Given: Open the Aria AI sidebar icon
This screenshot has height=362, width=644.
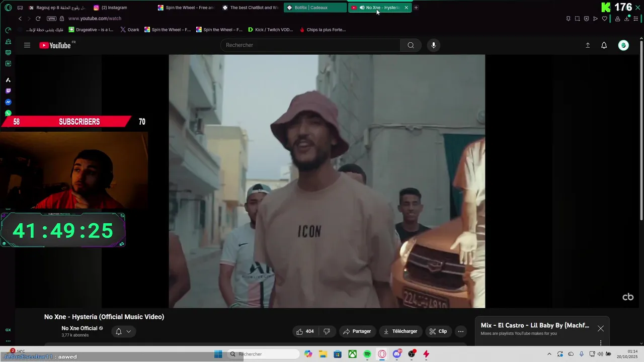Looking at the screenshot, I should pyautogui.click(x=8, y=80).
